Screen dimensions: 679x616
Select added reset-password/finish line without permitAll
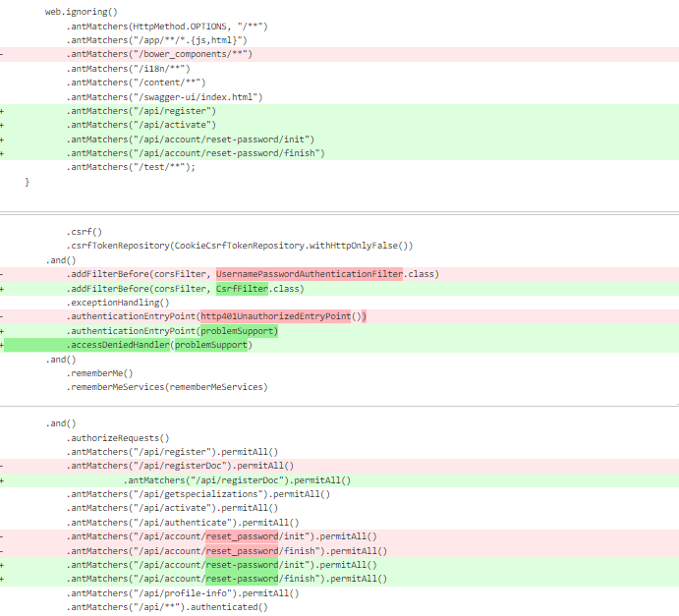tap(340, 153)
